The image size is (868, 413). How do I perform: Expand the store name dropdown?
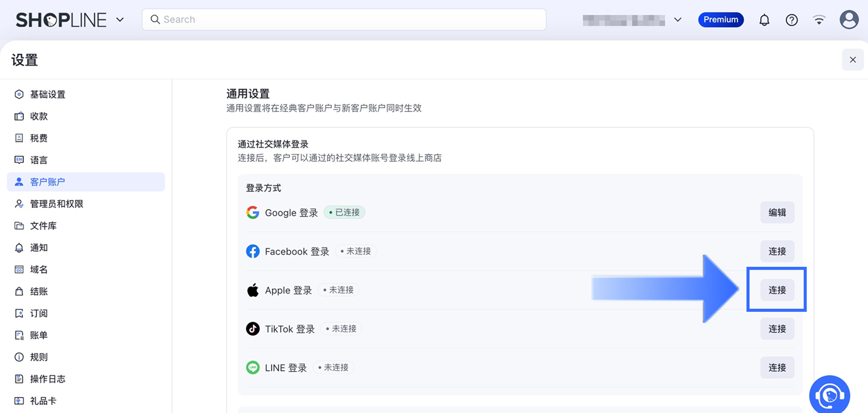point(678,20)
